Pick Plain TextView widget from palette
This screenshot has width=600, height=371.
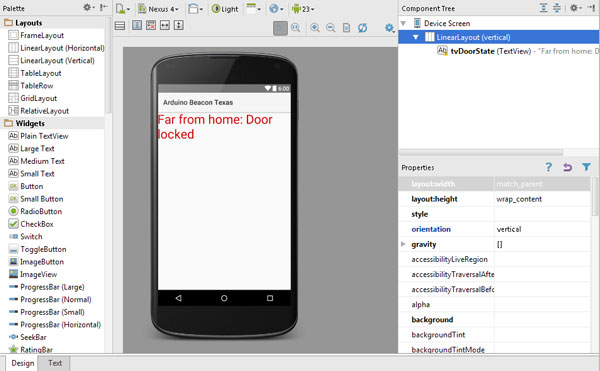click(x=38, y=136)
